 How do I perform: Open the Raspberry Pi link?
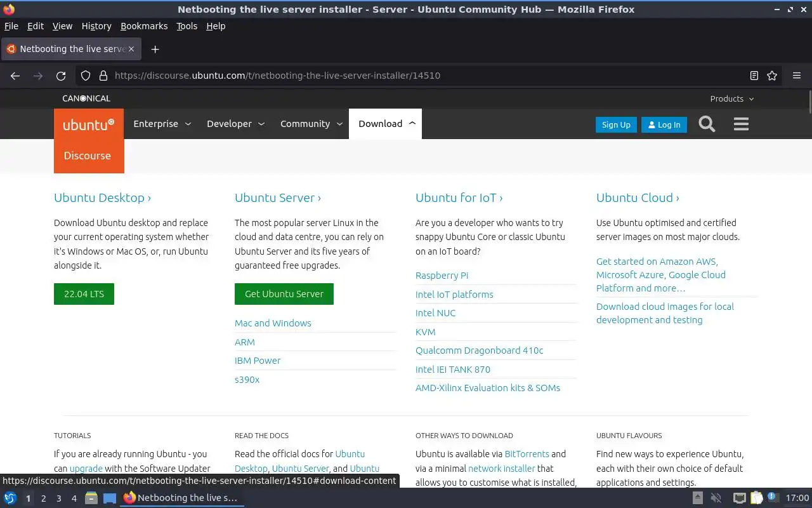442,276
